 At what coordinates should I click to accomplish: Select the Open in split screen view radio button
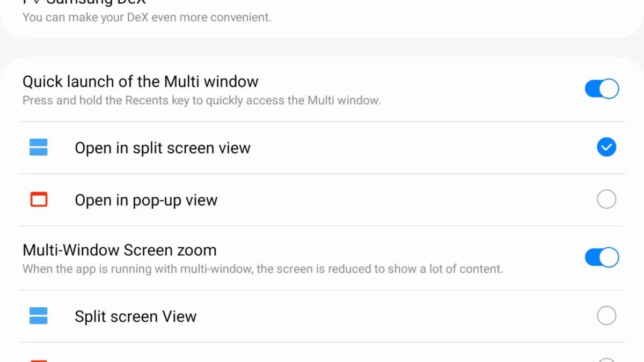click(x=606, y=147)
